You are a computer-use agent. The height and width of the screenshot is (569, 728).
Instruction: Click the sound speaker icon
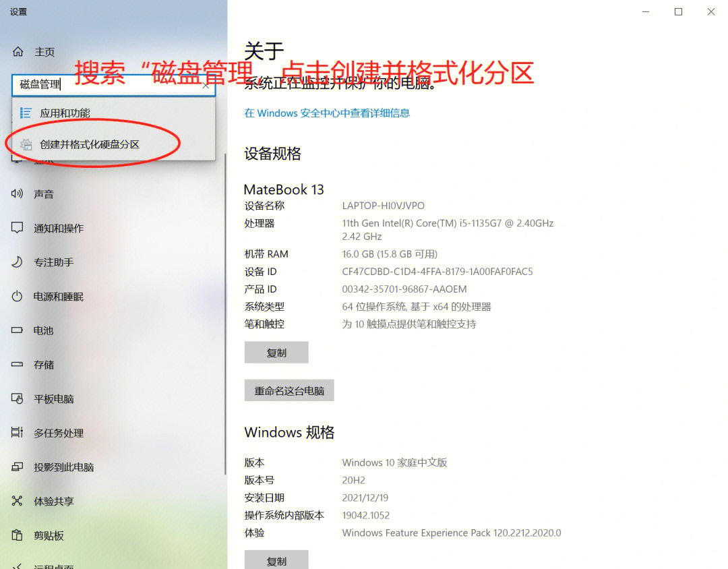pos(17,193)
